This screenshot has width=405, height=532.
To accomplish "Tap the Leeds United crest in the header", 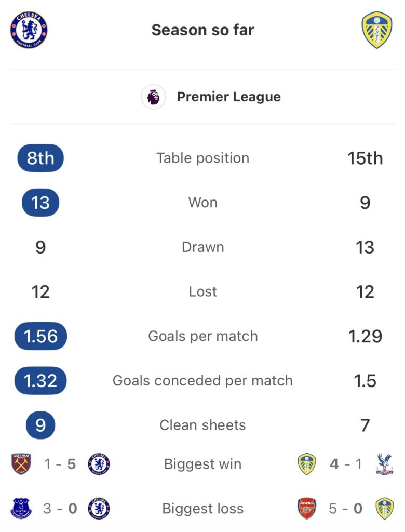I will point(376,31).
